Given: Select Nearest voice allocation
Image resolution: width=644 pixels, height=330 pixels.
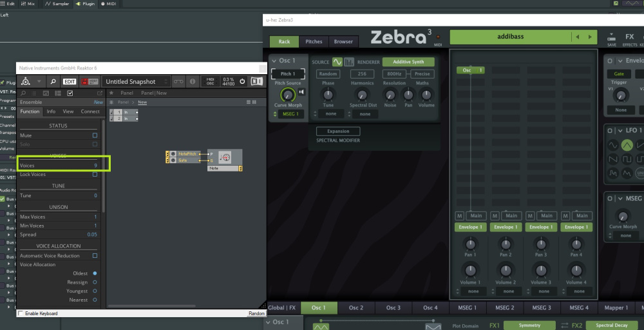Looking at the screenshot, I should pos(95,300).
